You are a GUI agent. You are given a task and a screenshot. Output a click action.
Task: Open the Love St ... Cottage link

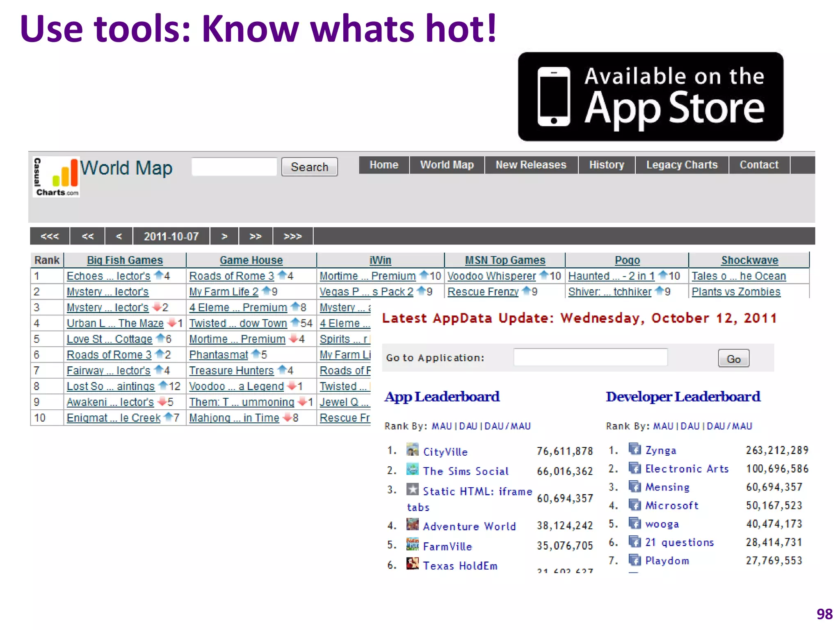tap(110, 339)
